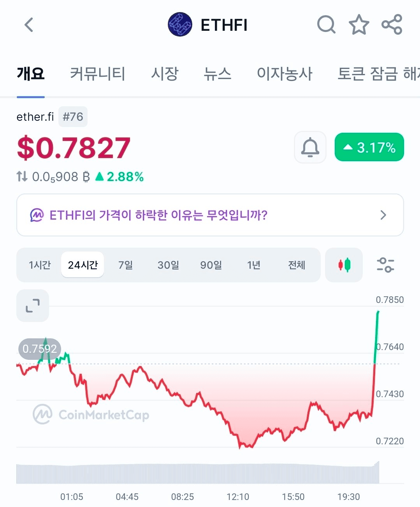Select 7일 time range
The image size is (420, 507).
[125, 265]
